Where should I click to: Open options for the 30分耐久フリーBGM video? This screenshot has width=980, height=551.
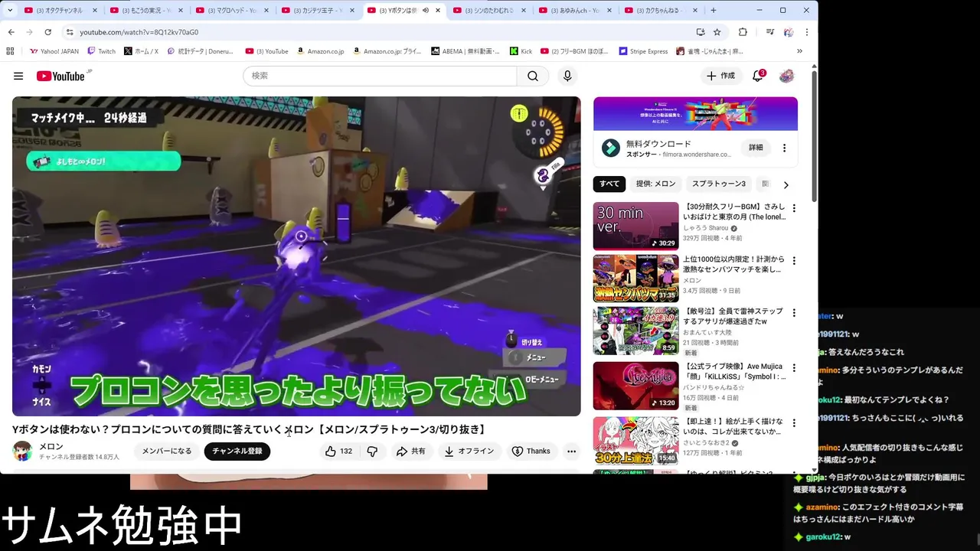(x=794, y=208)
